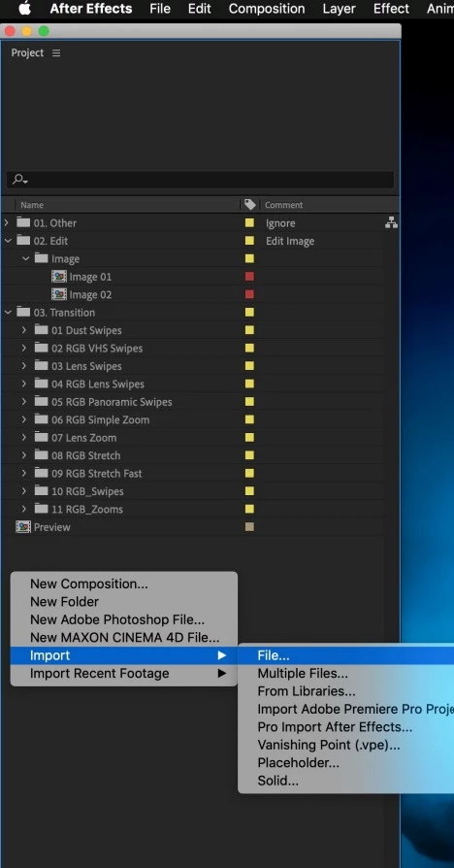
Task: Click red label swatch of Image 01
Action: click(x=249, y=277)
